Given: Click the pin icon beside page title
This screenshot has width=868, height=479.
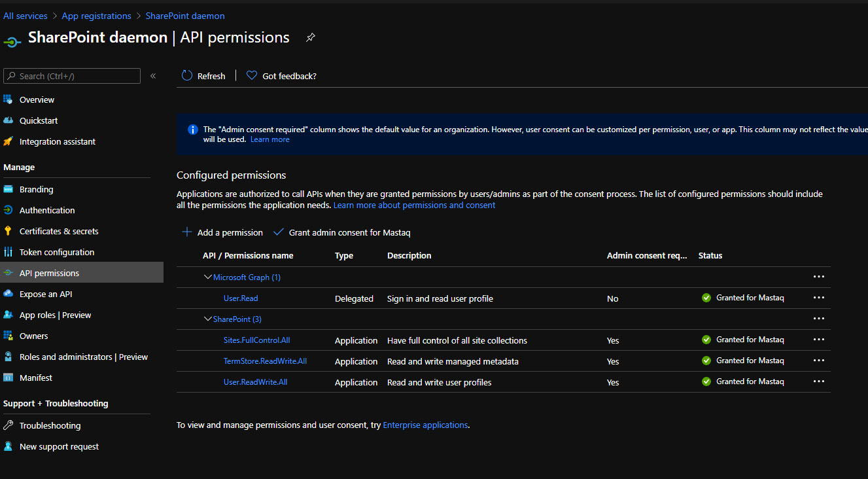Looking at the screenshot, I should point(310,38).
